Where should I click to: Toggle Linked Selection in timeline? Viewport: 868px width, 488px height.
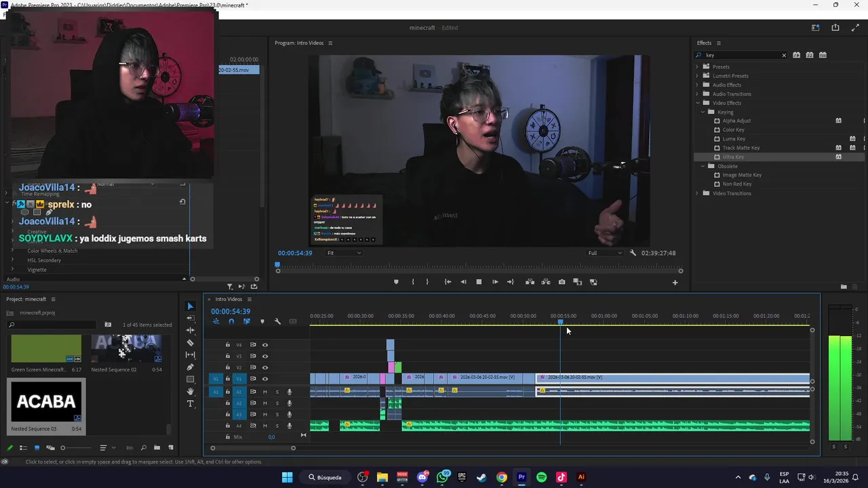pos(246,321)
